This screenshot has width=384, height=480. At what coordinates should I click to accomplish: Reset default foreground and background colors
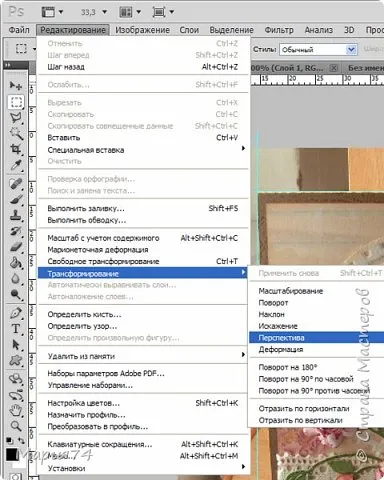[10, 441]
